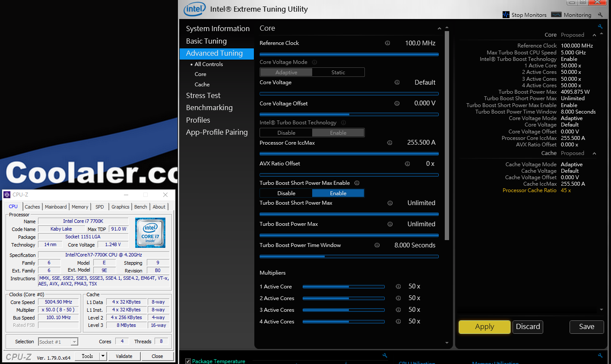Click wrench icon in bottom-right monitor panel

[600, 355]
